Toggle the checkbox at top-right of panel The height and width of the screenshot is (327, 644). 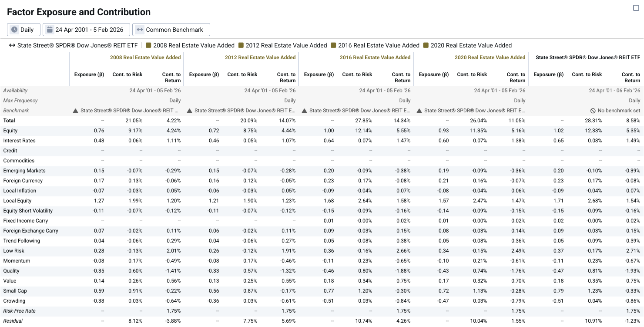point(636,8)
